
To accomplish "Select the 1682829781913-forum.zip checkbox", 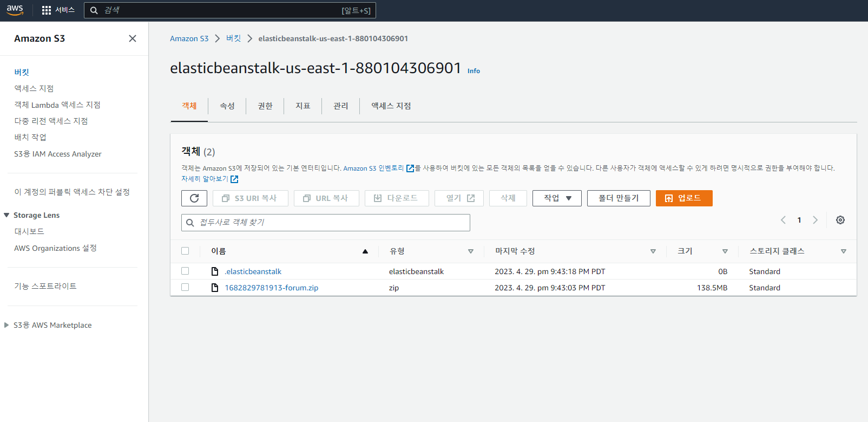I will [x=185, y=287].
